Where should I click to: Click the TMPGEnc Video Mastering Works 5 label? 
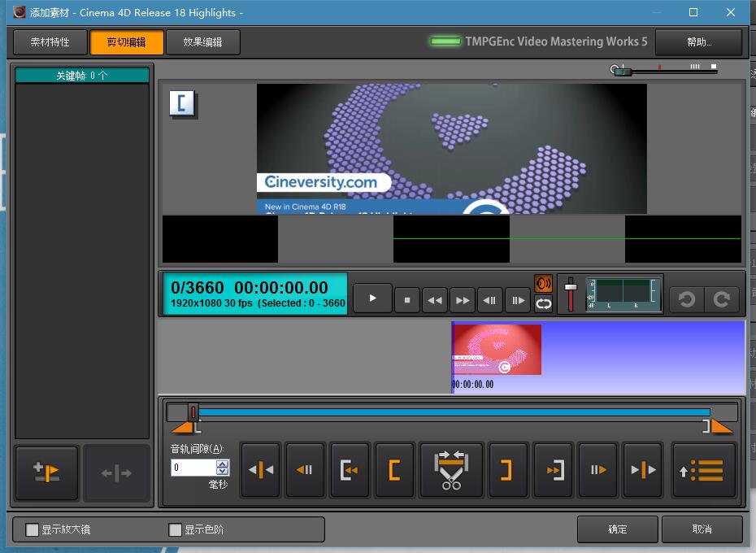(556, 41)
